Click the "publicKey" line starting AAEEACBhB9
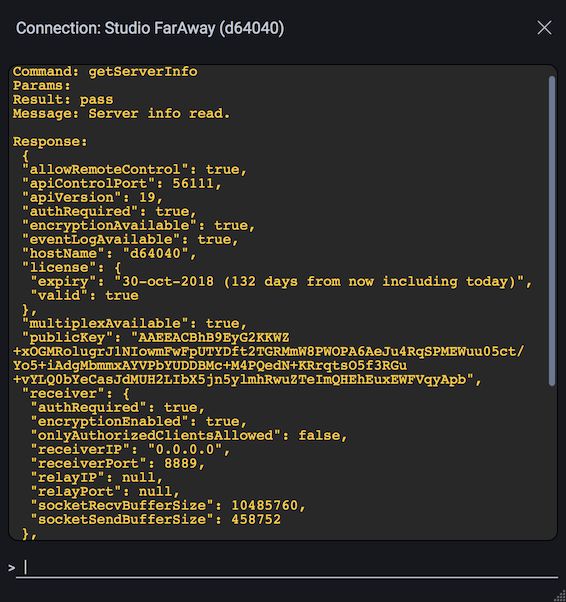The width and height of the screenshot is (566, 602). 156,338
